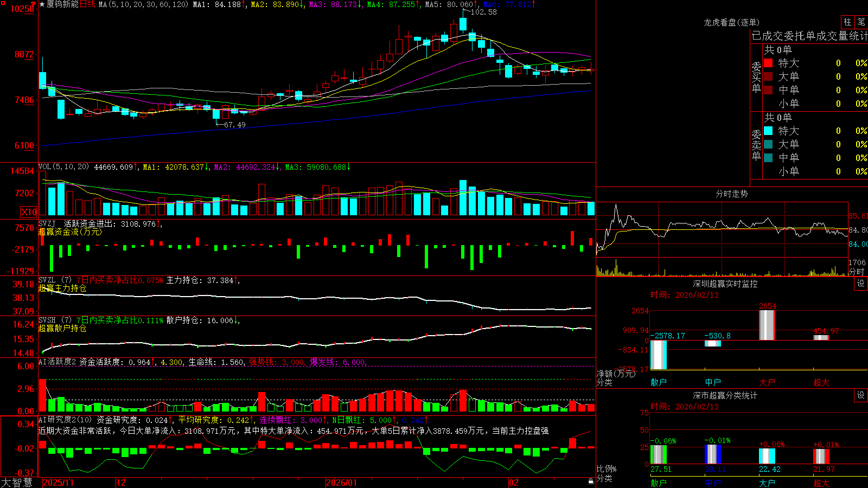Click the 超大 454.97 bar in real-time monitor
868x488 pixels.
point(821,338)
